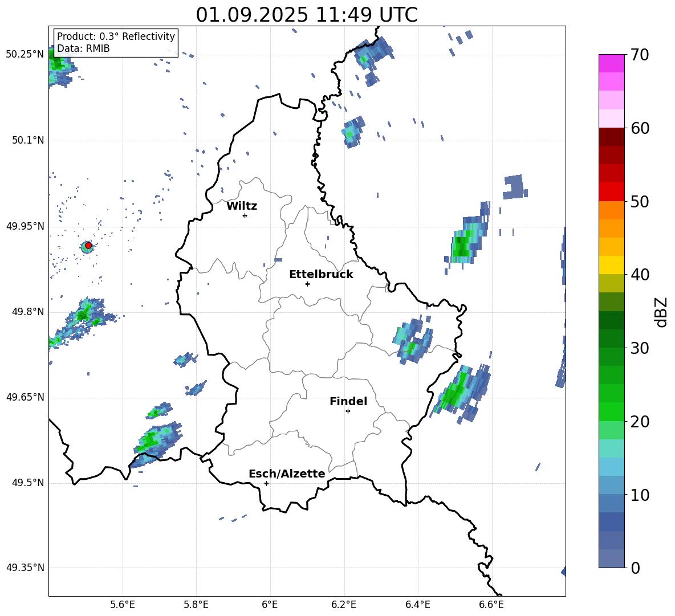Click the bright red 50 dBZ colorbar segment
This screenshot has width=675, height=616.
612,192
